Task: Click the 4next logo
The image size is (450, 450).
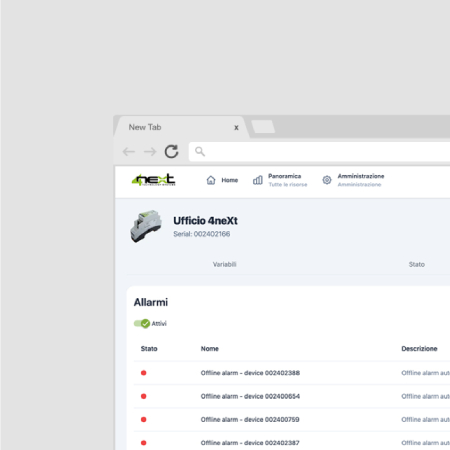Action: (154, 180)
